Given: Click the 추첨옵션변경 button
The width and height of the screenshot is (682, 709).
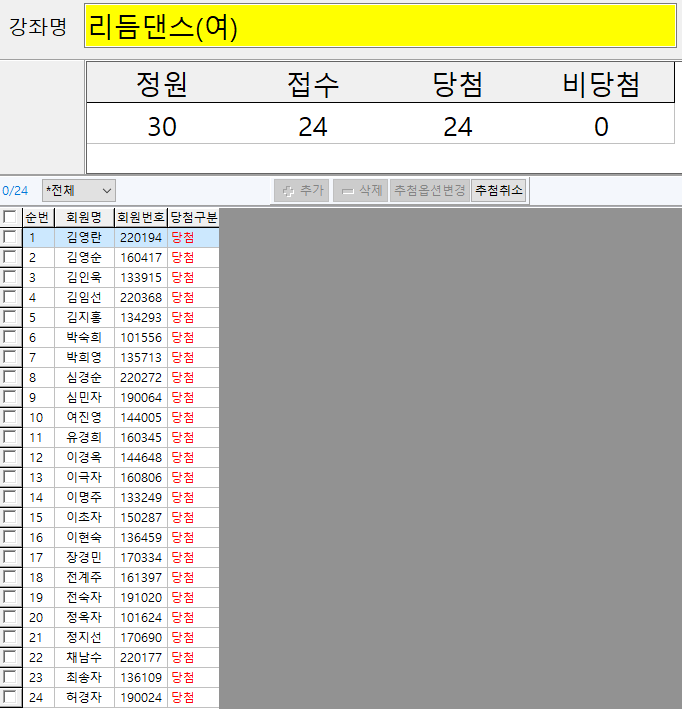Looking at the screenshot, I should click(430, 190).
